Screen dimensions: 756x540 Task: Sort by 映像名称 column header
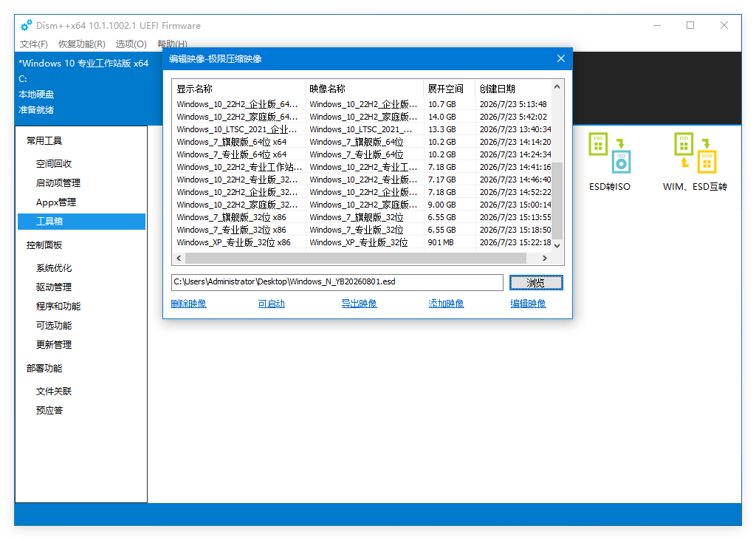(x=364, y=89)
